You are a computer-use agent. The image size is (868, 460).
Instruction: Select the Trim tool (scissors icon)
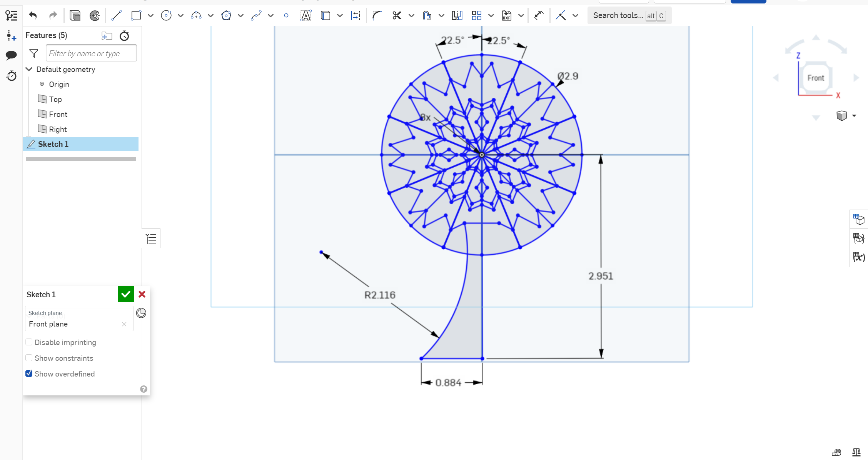[397, 15]
